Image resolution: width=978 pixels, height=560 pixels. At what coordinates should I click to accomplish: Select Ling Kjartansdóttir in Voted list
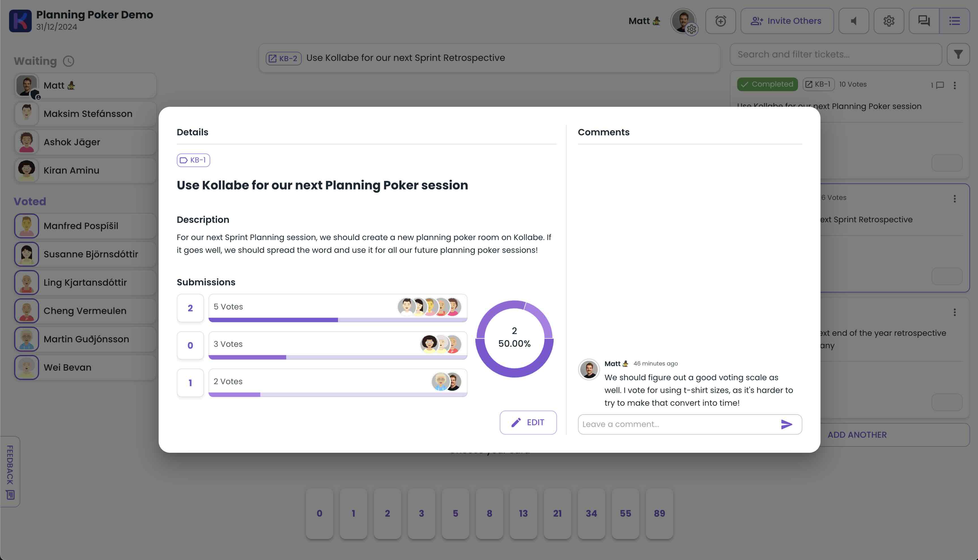(86, 282)
